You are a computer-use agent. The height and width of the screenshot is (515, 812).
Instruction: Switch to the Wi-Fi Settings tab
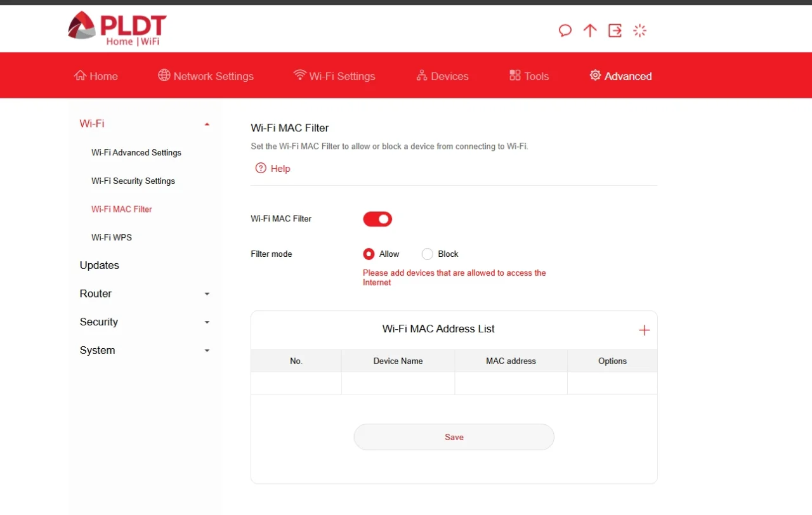point(334,76)
